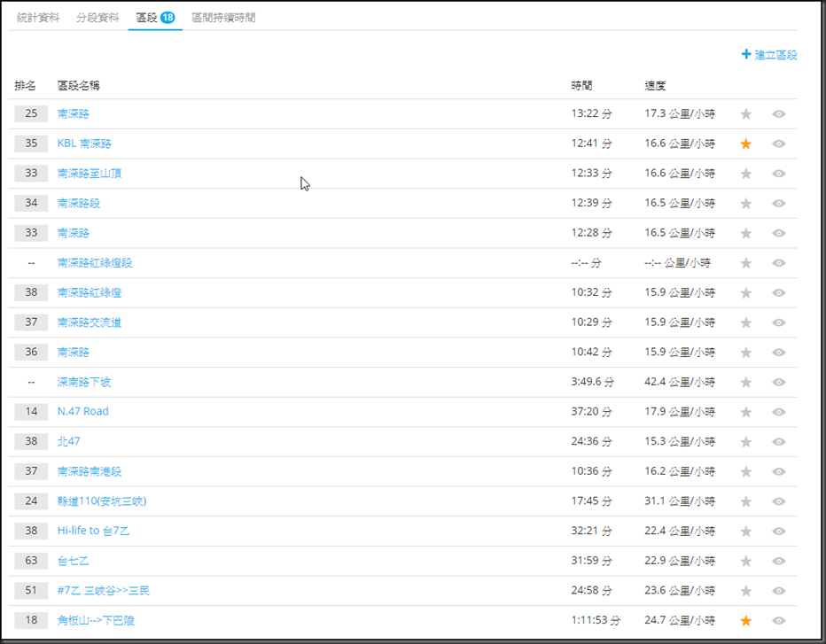
Task: Star the 南深路交流道 segment
Action: pos(746,322)
